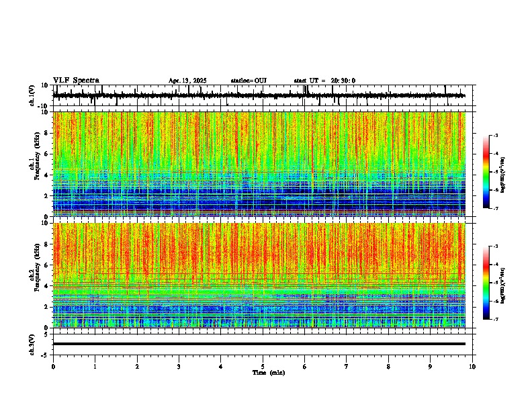The image size is (532, 411).
Task: Click the log(PSD) label beside ch.2 colorbar
Action: (x=503, y=285)
